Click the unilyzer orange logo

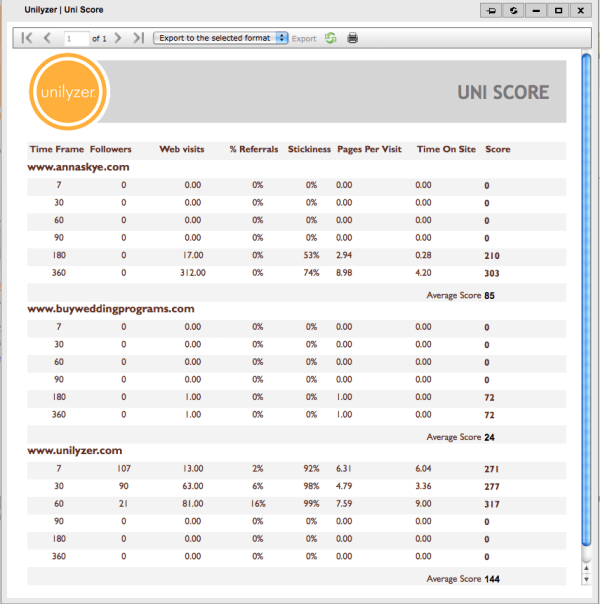68,92
